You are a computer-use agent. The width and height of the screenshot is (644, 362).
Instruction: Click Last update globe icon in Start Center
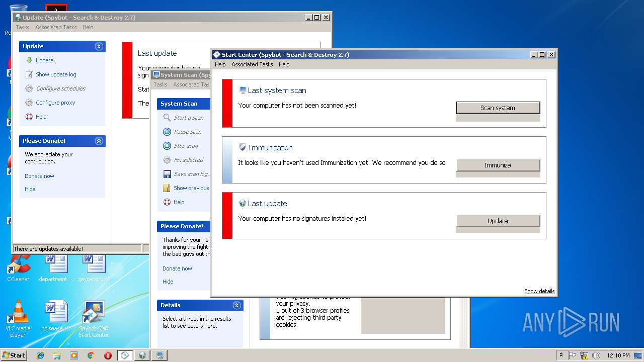pos(243,204)
